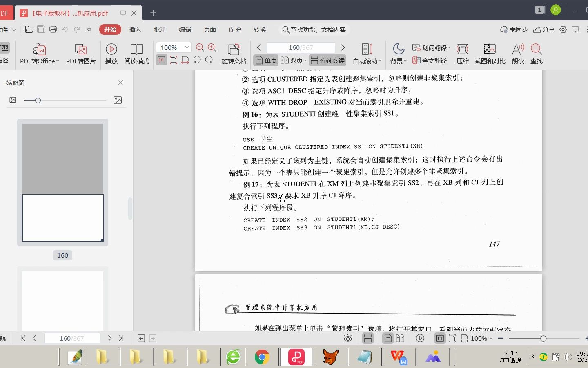Expand the 背景 background style dropdown
Image resolution: width=588 pixels, height=368 pixels.
[398, 61]
